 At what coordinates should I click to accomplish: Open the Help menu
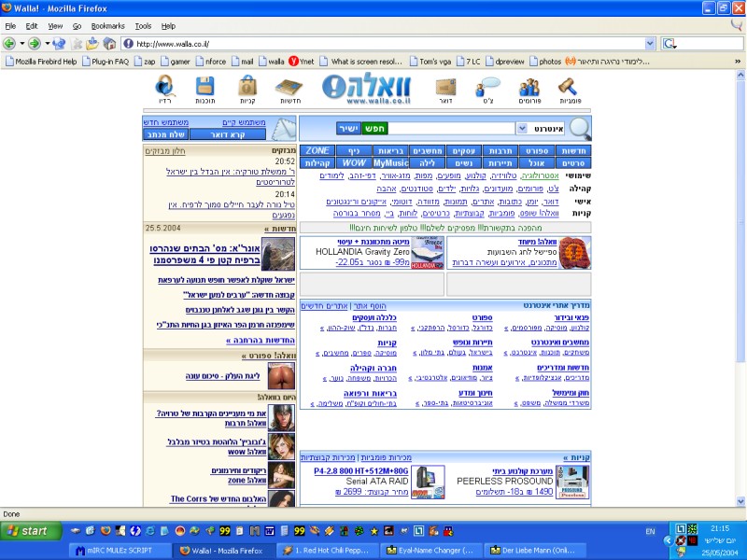(x=168, y=26)
